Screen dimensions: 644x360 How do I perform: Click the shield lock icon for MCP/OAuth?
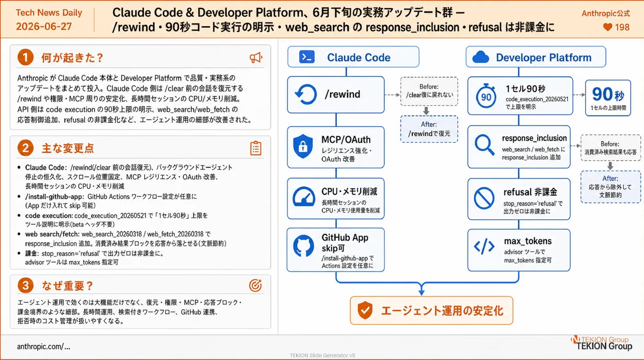(x=303, y=147)
